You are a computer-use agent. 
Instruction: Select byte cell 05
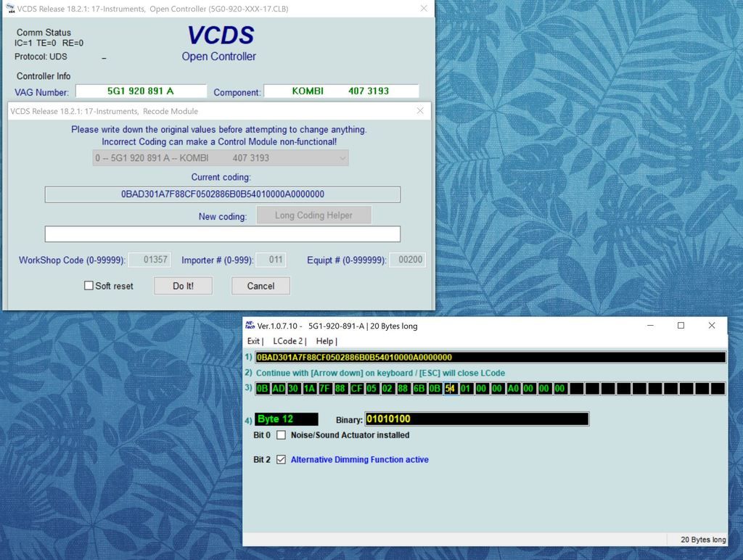372,389
